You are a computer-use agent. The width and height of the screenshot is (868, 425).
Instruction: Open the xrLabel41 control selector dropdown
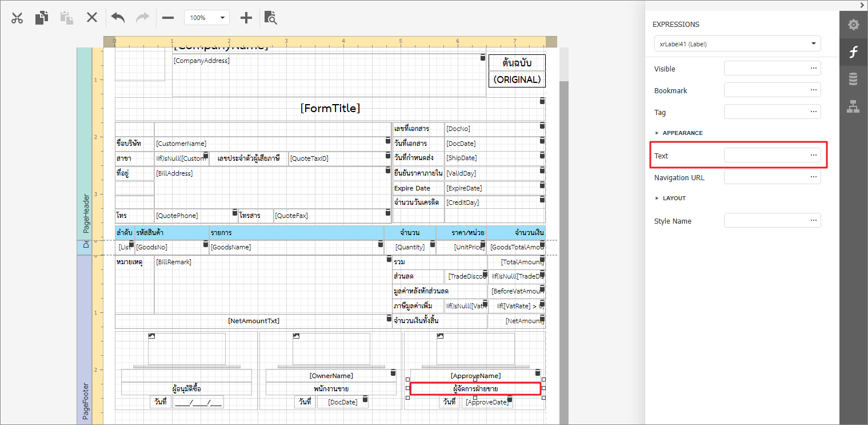coord(737,43)
